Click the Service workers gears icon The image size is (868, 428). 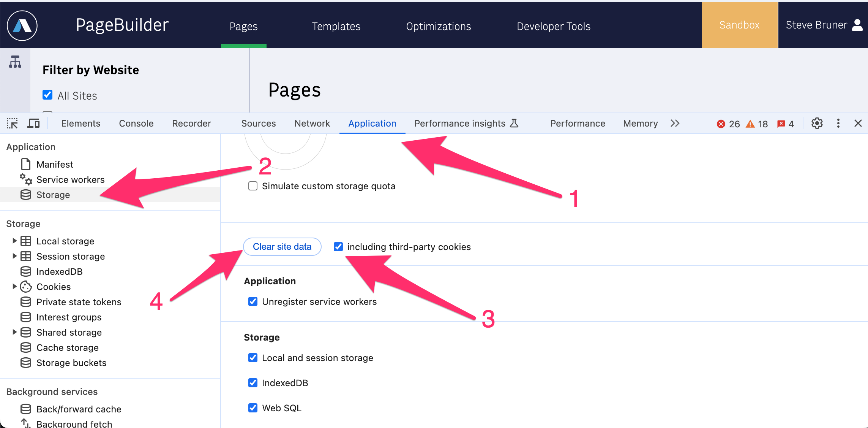pos(26,179)
